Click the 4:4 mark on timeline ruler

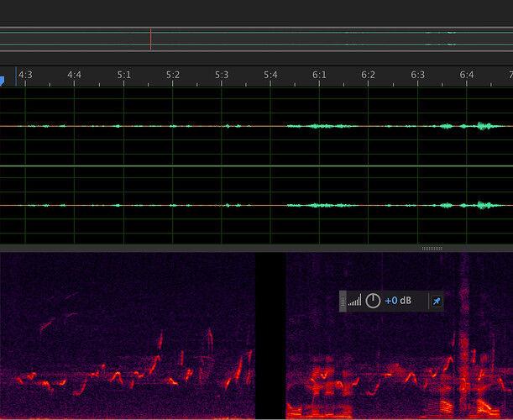[x=75, y=75]
